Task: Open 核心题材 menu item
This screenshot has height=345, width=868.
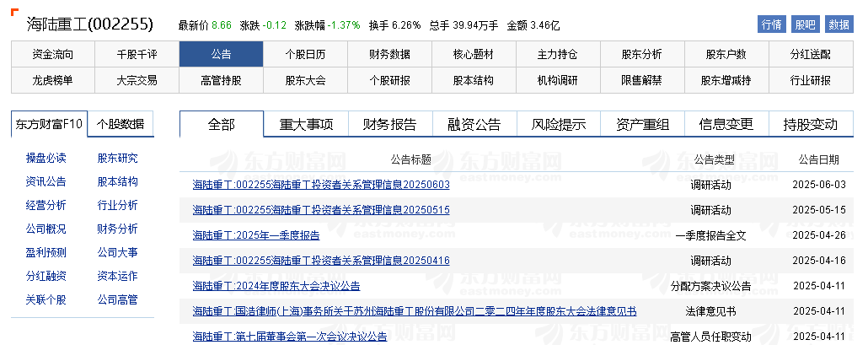Action: pyautogui.click(x=474, y=54)
